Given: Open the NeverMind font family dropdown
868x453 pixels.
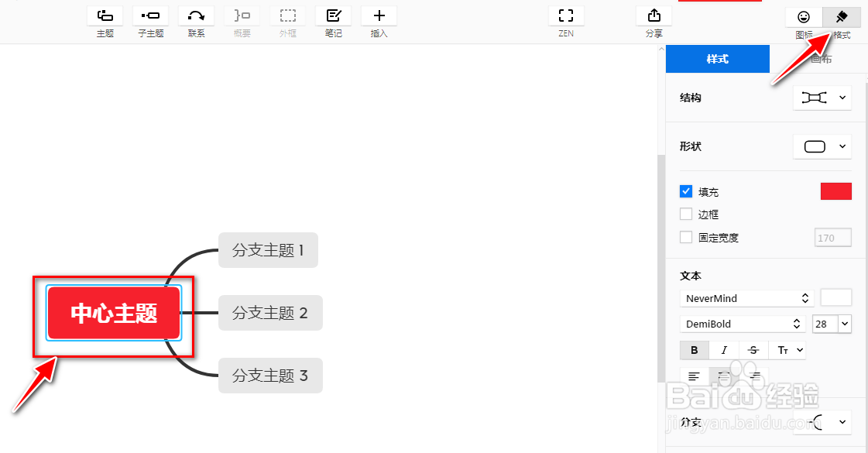Looking at the screenshot, I should click(746, 298).
